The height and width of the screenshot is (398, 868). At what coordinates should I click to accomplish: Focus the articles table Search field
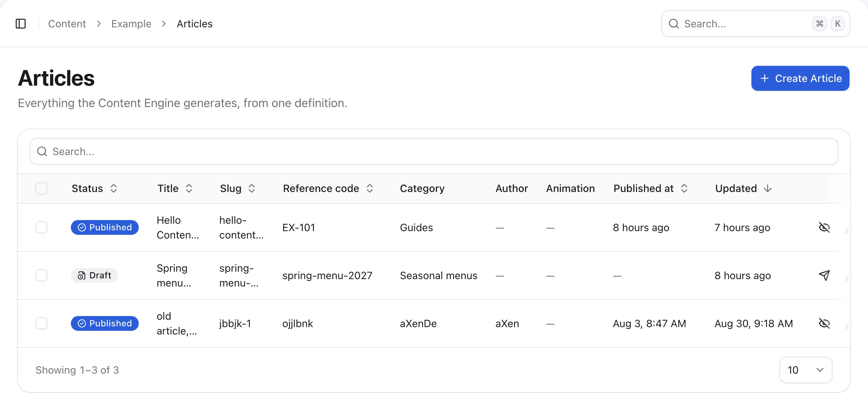click(434, 151)
